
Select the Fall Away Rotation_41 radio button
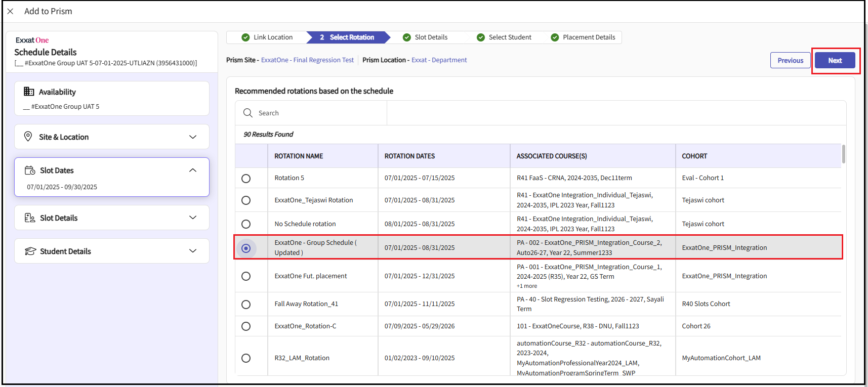246,305
